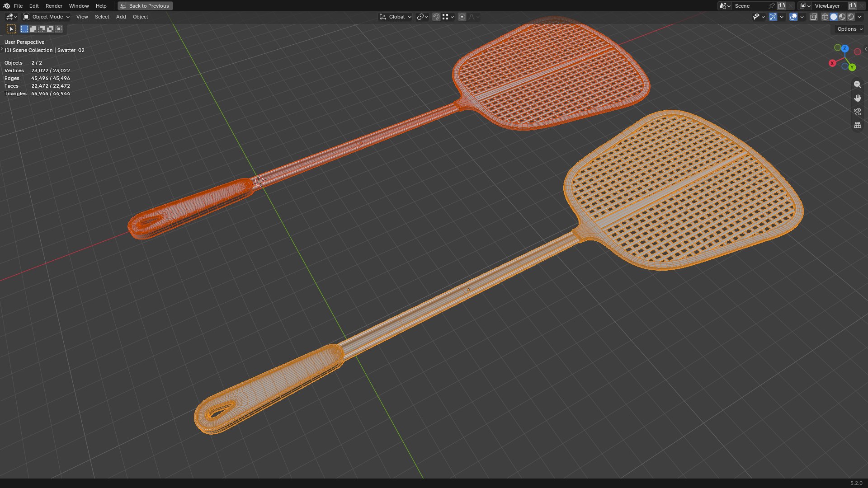Open the Options dropdown

pos(849,29)
